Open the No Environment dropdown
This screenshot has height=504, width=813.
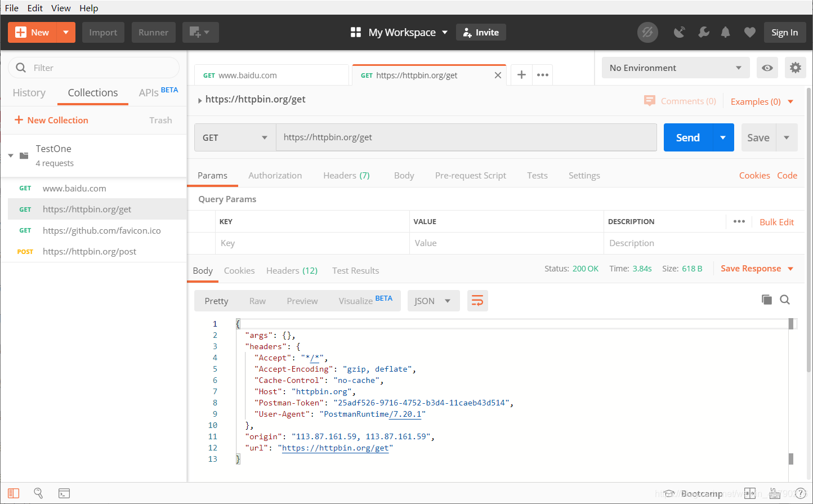(676, 68)
